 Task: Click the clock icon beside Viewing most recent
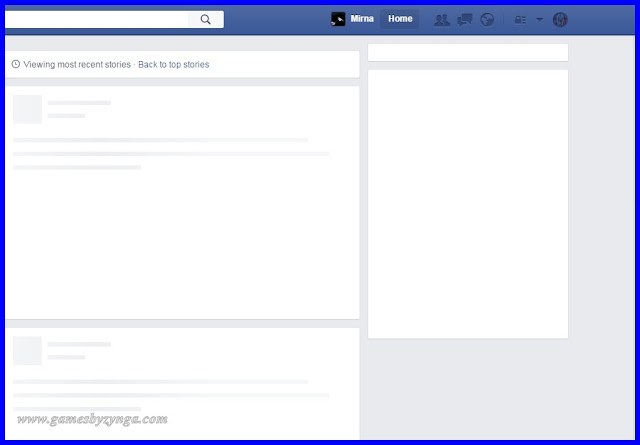[16, 64]
